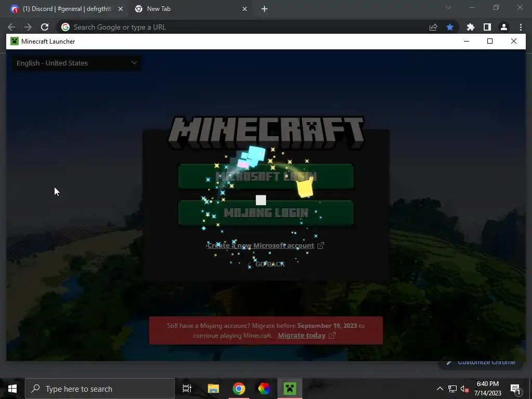Viewport: 532px width, 399px height.
Task: Reload the page in Chrome
Action: (x=45, y=27)
